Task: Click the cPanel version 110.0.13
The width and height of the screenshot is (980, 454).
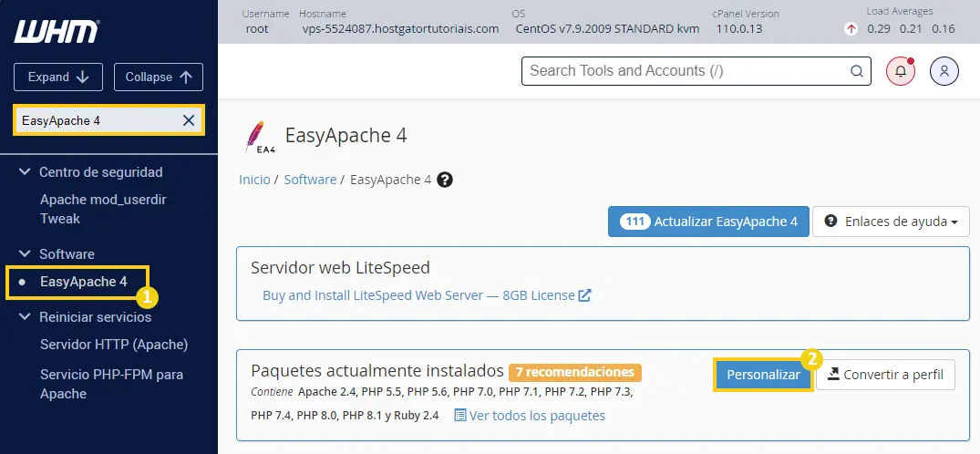Action: (738, 29)
